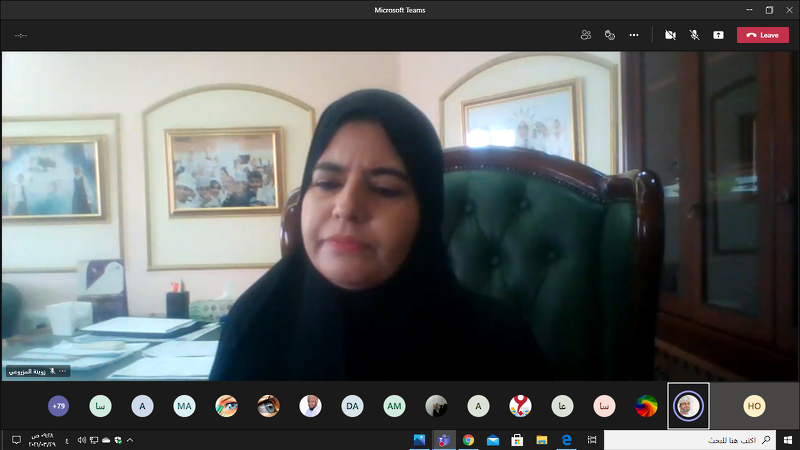Image resolution: width=800 pixels, height=450 pixels.
Task: Select the HO participant avatar
Action: coord(753,406)
